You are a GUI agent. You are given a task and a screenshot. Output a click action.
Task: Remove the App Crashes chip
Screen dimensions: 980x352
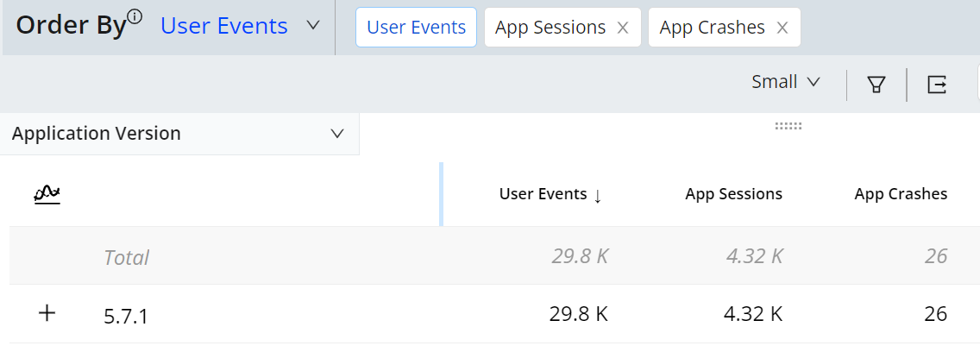click(782, 28)
